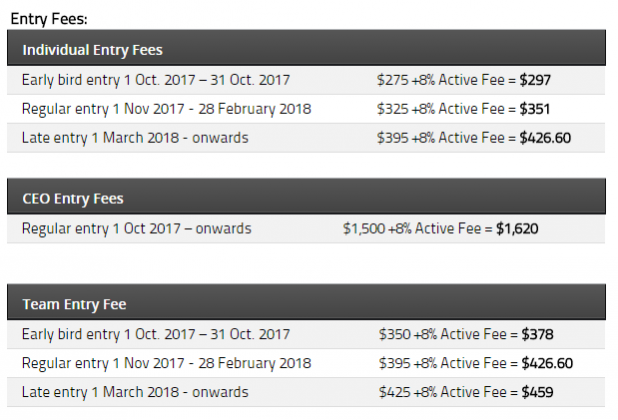The width and height of the screenshot is (618, 420).
Task: Click the $1,500 +8% Active Fee text
Action: click(x=411, y=229)
